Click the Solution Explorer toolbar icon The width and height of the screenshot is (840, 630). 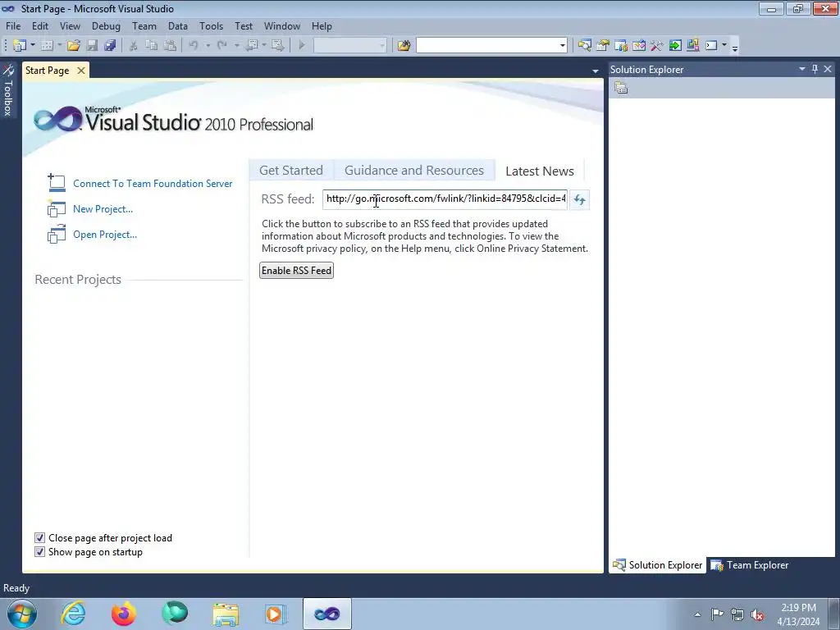coord(584,46)
